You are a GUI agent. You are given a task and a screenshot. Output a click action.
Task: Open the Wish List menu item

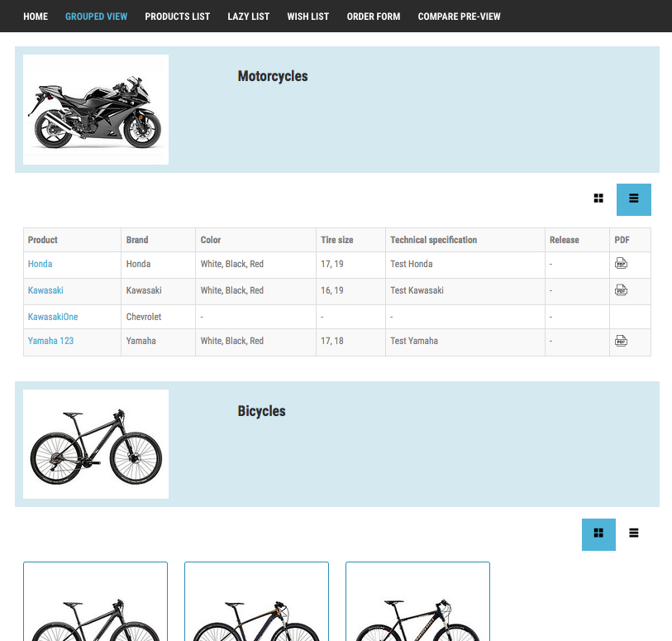coord(308,17)
